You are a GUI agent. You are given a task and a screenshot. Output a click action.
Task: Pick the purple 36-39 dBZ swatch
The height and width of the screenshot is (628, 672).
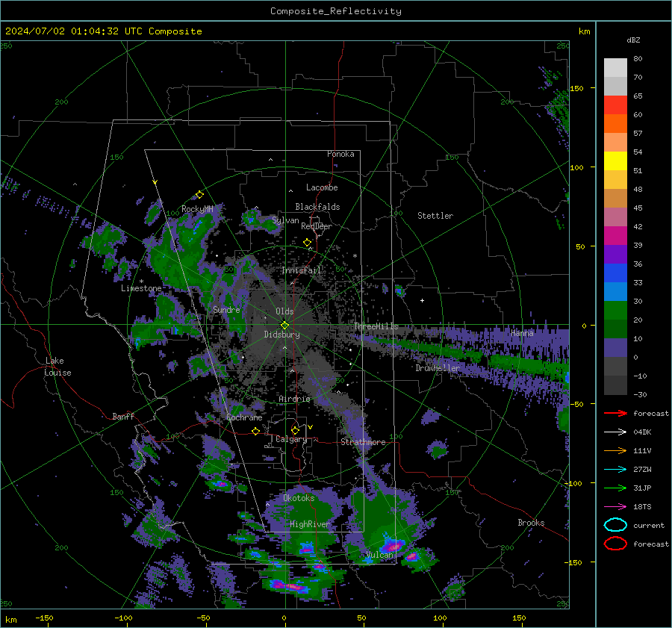[615, 255]
